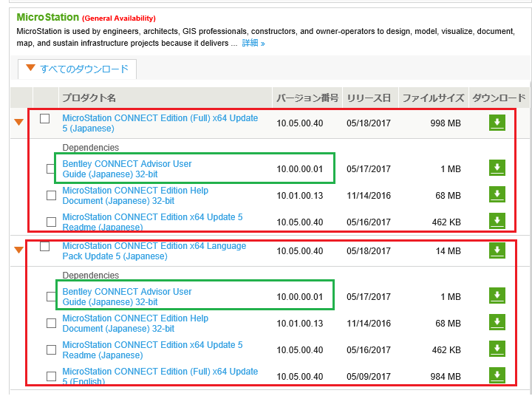The height and width of the screenshot is (396, 532).
Task: Tick Update 5 Readme checkbox under Language Pack dependencies
Action: point(51,349)
